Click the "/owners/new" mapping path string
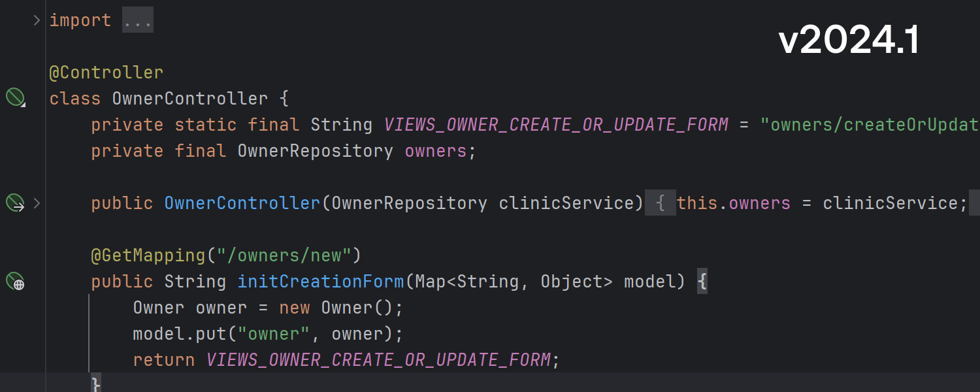This screenshot has height=392, width=980. (x=284, y=255)
